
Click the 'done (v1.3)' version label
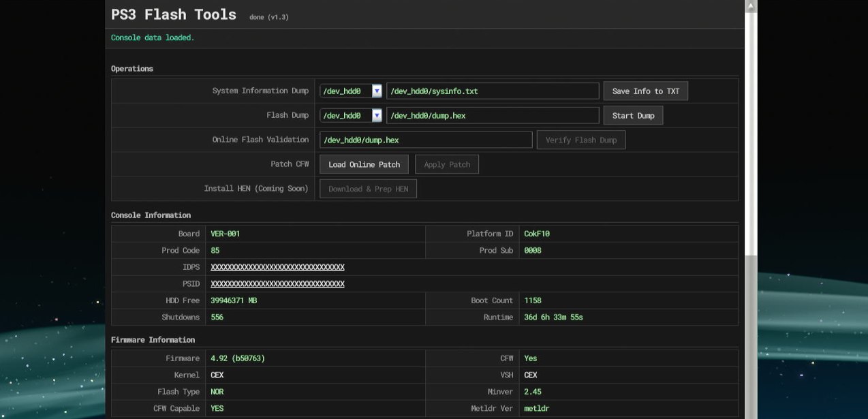tap(269, 17)
